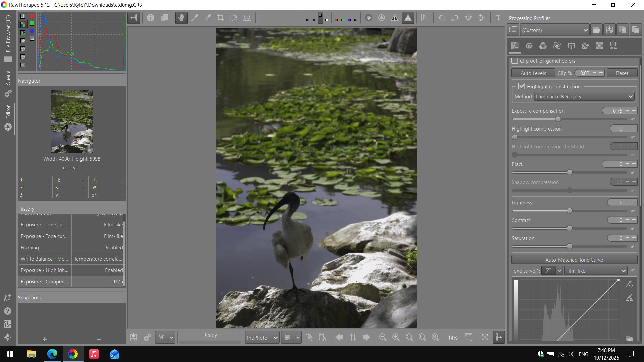Screen dimensions: 644x362
Task: Select the Hand navigation tool
Action: (181, 18)
